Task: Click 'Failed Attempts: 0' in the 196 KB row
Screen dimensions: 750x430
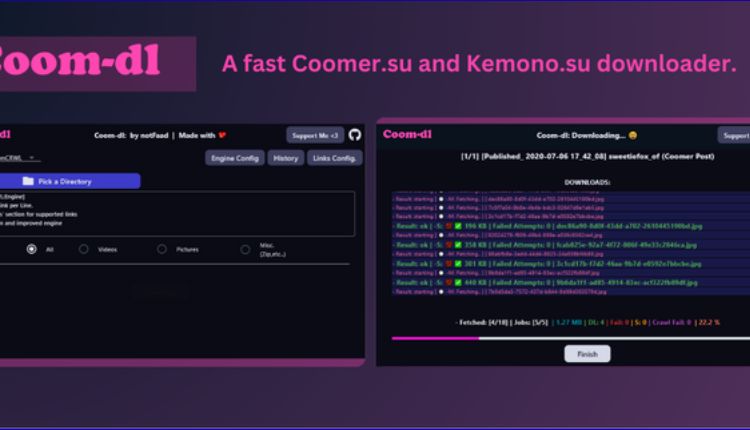Action: pos(520,226)
